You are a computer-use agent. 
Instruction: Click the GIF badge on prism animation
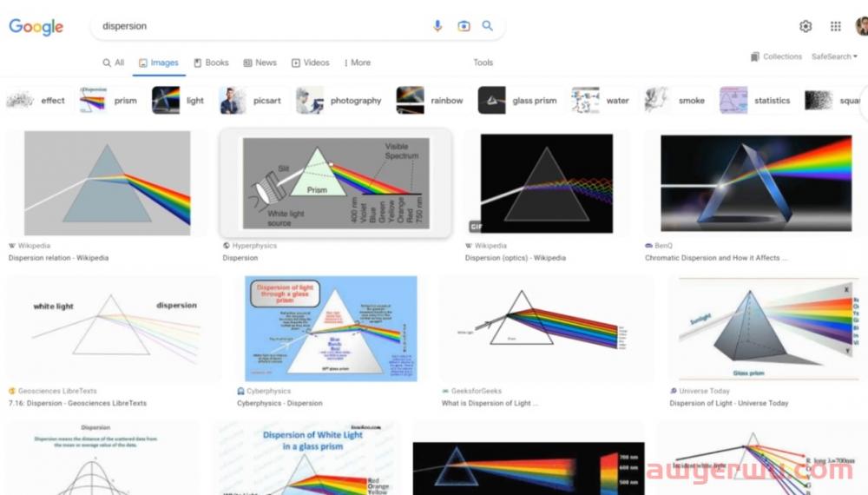tap(476, 227)
